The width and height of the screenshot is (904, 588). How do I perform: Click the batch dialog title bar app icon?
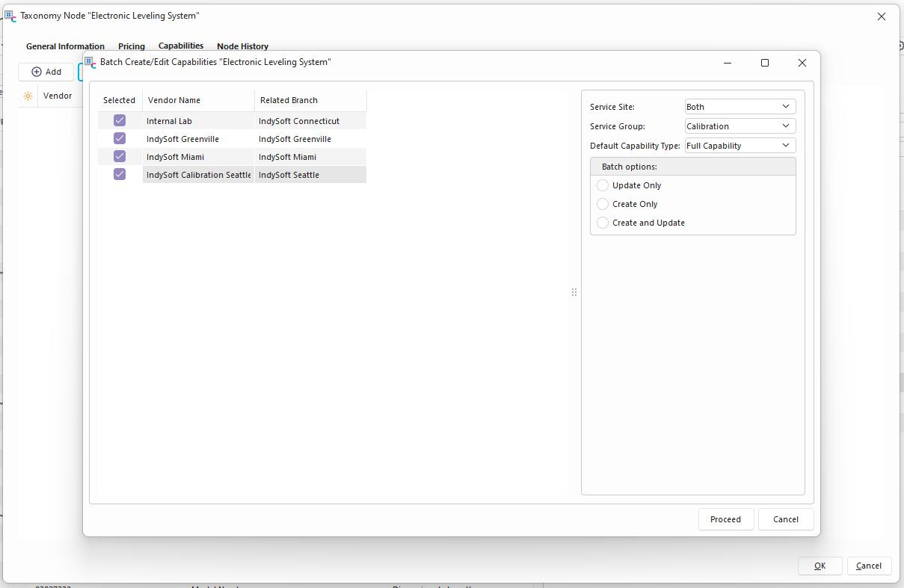coord(90,63)
